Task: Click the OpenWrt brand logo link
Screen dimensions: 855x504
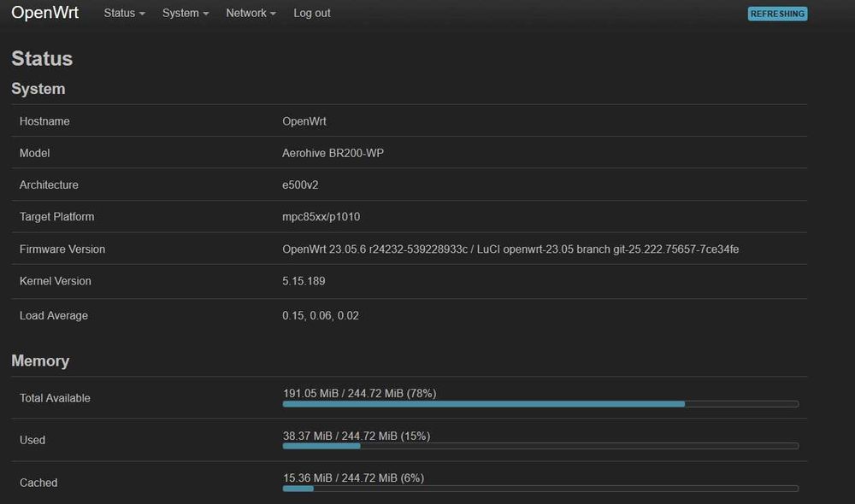Action: click(44, 13)
